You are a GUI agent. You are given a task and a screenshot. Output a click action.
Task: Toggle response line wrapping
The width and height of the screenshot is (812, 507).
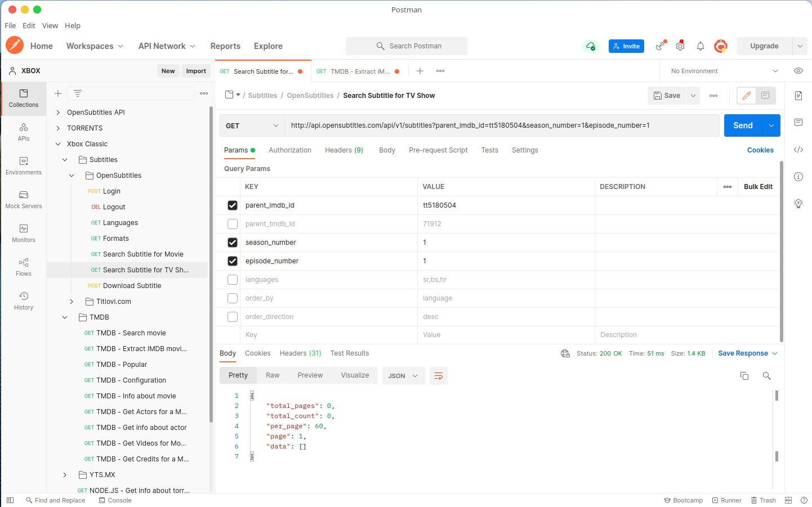tap(439, 376)
